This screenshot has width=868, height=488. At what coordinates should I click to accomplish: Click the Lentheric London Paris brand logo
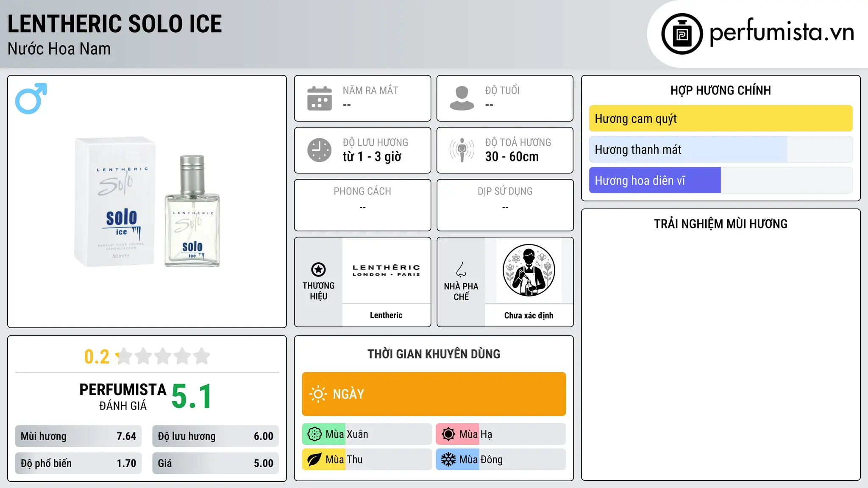pos(386,270)
